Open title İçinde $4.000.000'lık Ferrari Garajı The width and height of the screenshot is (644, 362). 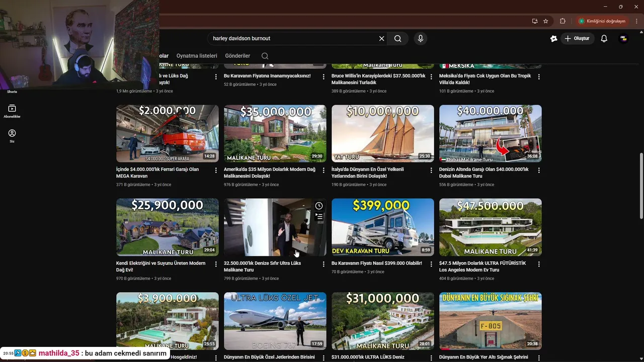pos(157,173)
